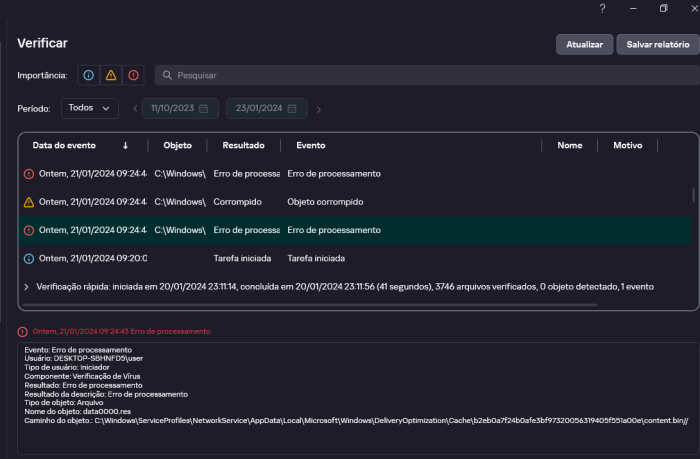Click the help question mark icon

tap(602, 8)
